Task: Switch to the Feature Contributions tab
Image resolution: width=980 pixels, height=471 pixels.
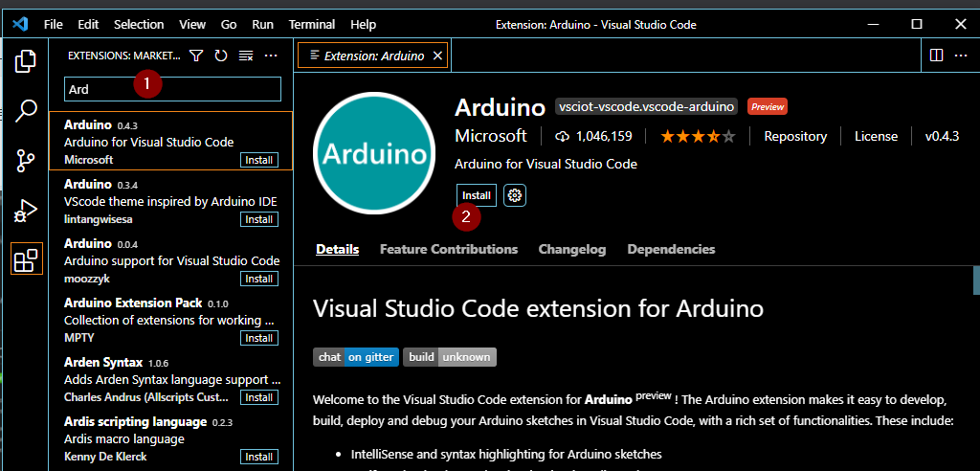Action: [x=449, y=249]
